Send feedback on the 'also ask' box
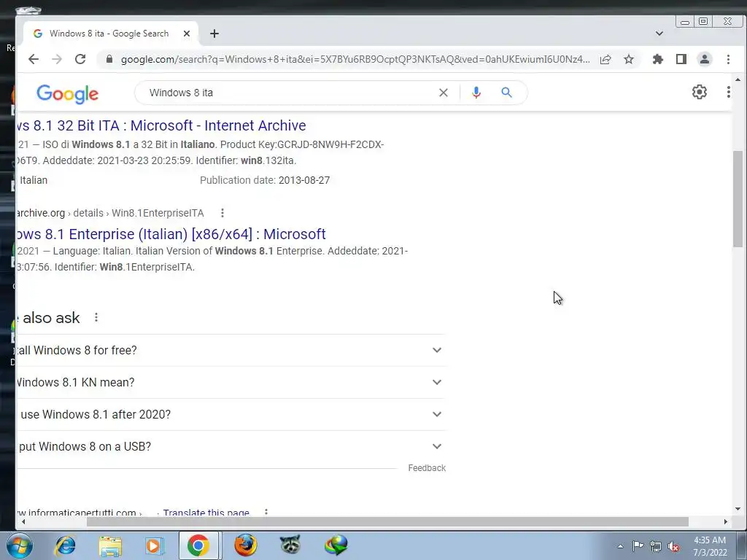 coord(427,468)
